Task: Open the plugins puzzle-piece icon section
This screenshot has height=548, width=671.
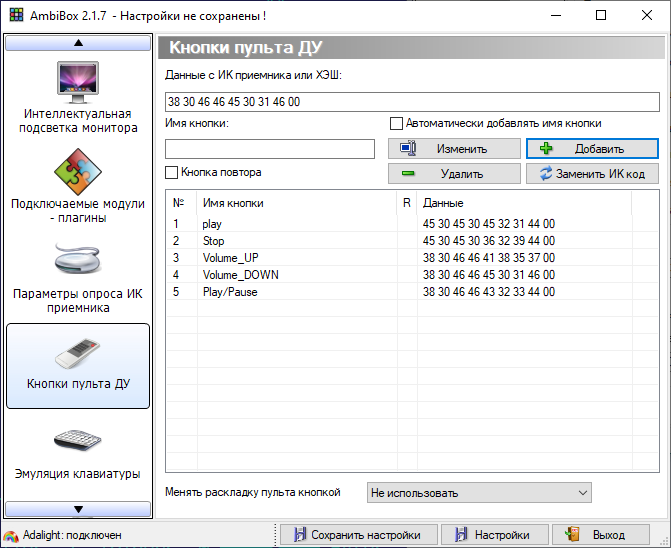Action: point(78,171)
